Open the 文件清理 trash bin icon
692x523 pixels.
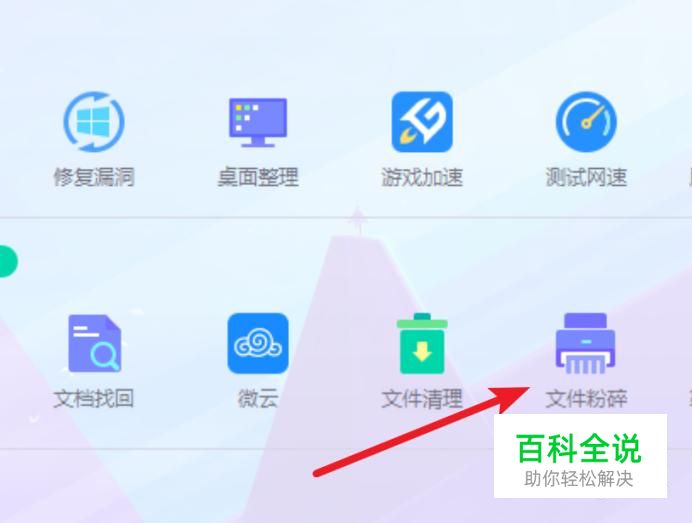[x=422, y=343]
